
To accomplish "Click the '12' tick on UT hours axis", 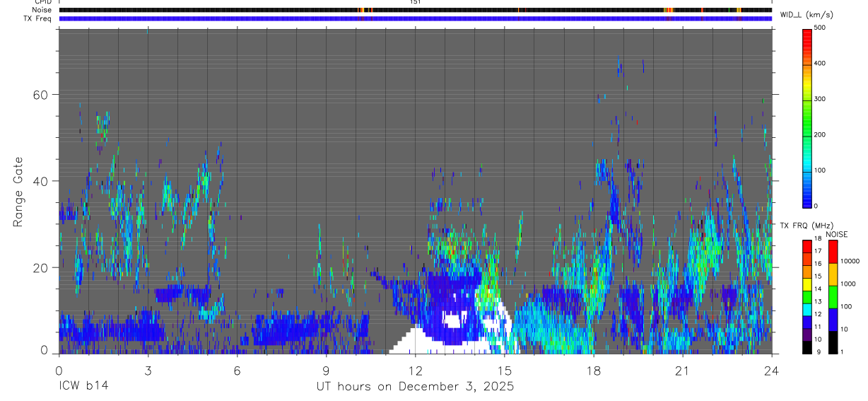I will click(415, 370).
